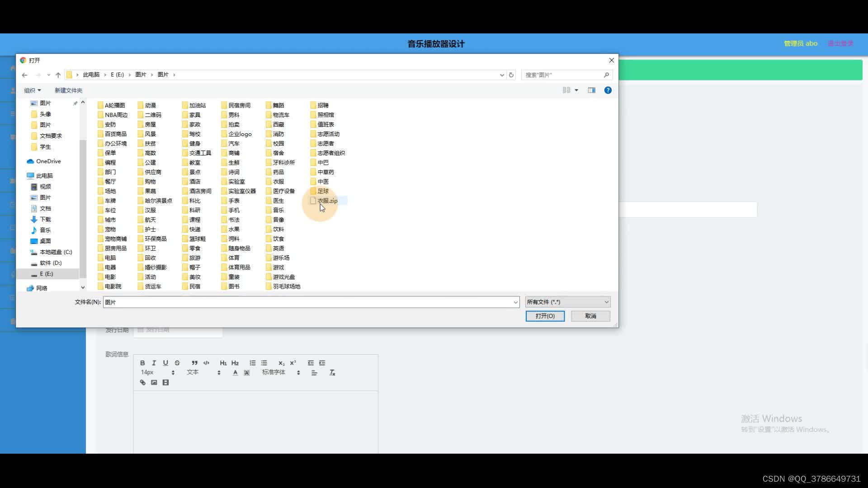Open the 标准字体 font family dropdown
This screenshot has height=488, width=868.
point(281,372)
